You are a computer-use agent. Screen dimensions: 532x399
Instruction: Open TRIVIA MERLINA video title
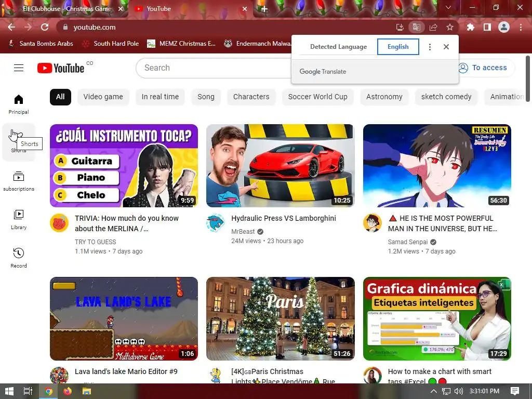[127, 223]
